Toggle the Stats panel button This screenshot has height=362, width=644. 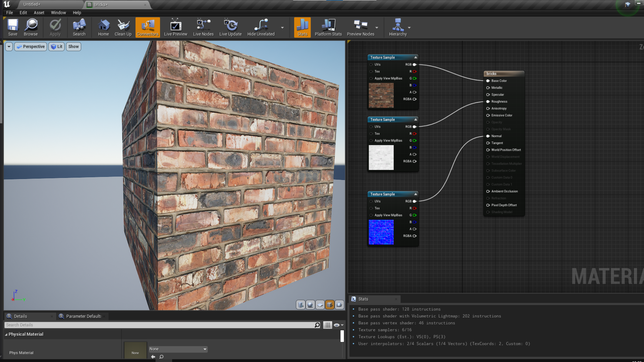(302, 27)
